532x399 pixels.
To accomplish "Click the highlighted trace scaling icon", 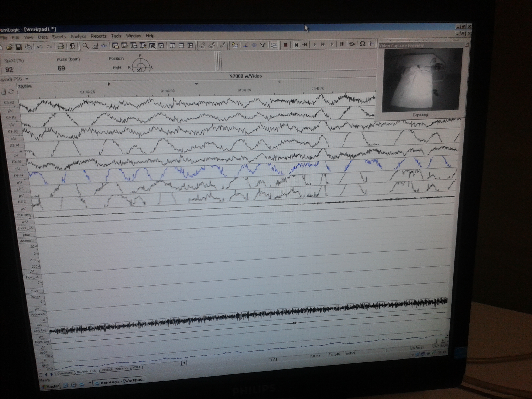I will tap(273, 45).
